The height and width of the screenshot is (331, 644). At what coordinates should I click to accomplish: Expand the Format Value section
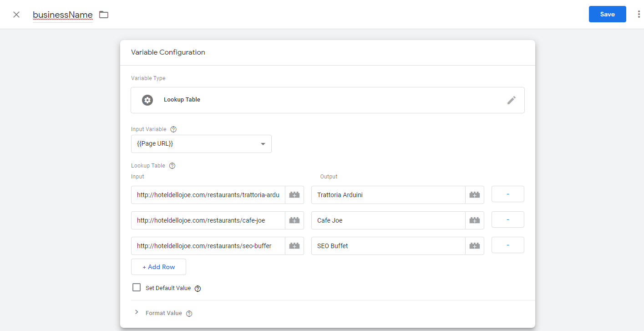pyautogui.click(x=137, y=312)
